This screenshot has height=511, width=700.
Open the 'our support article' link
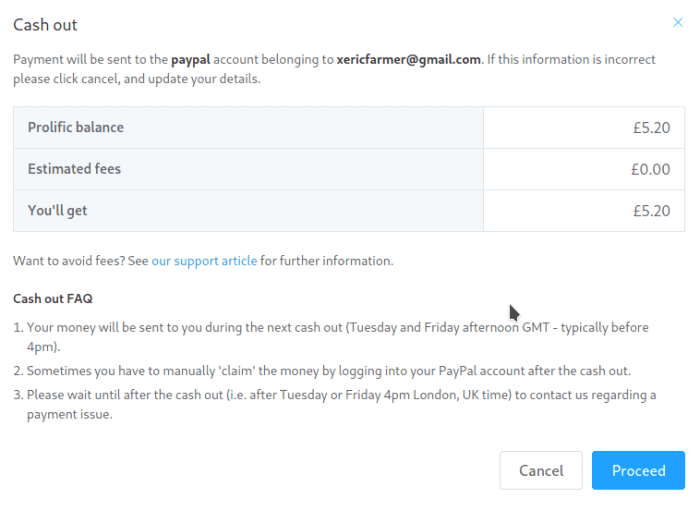coord(204,261)
